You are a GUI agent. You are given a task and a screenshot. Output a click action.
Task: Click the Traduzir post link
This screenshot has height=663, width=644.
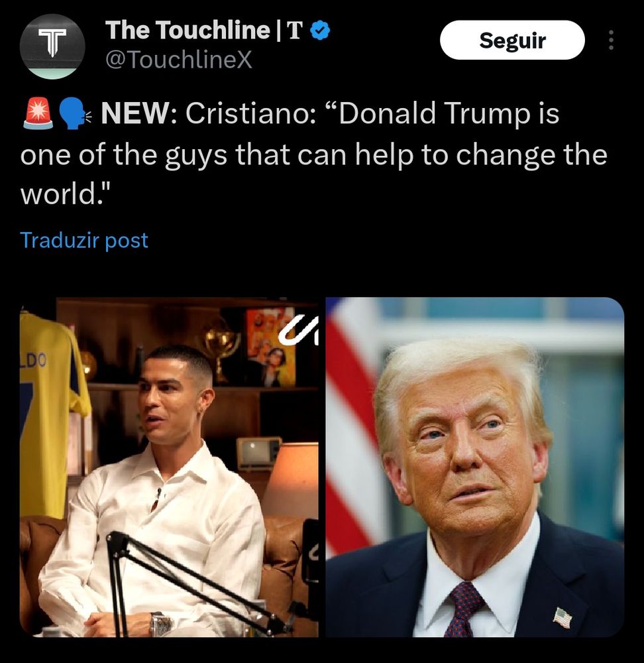pos(84,240)
